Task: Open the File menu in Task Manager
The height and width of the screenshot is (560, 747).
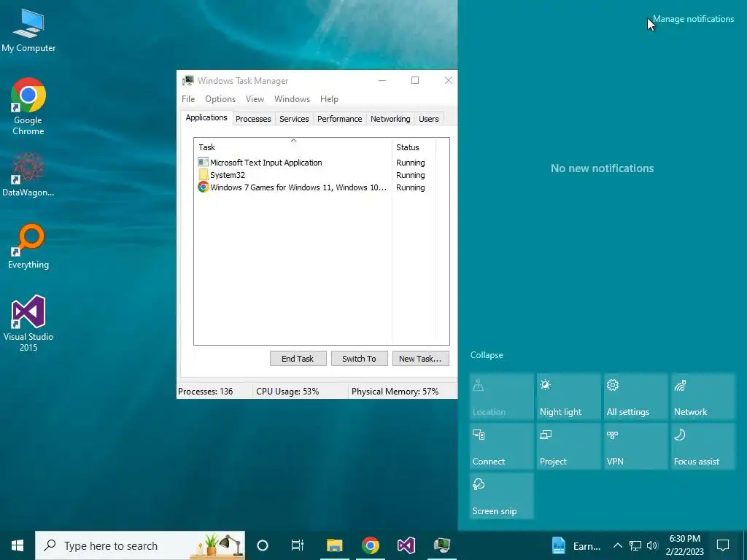Action: pos(188,99)
